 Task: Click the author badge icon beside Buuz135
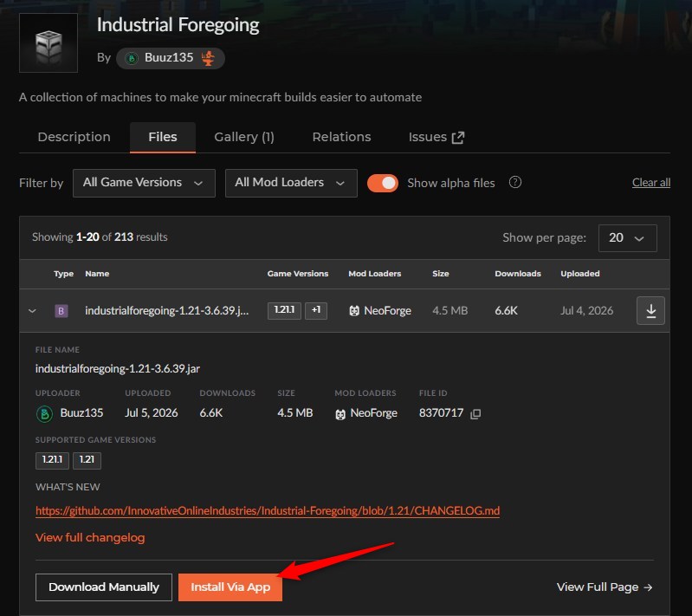point(208,58)
